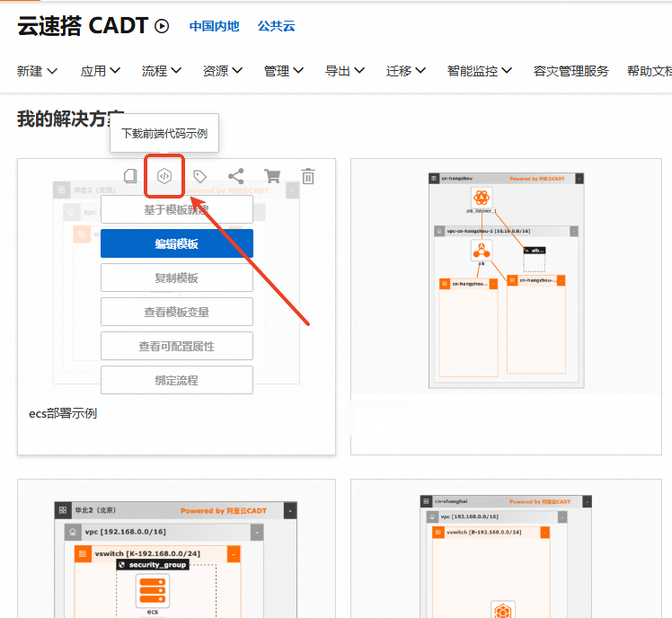Screen dimensions: 672x618
Task: Click region grid icon in 华北2 diagram header
Action: pyautogui.click(x=63, y=510)
